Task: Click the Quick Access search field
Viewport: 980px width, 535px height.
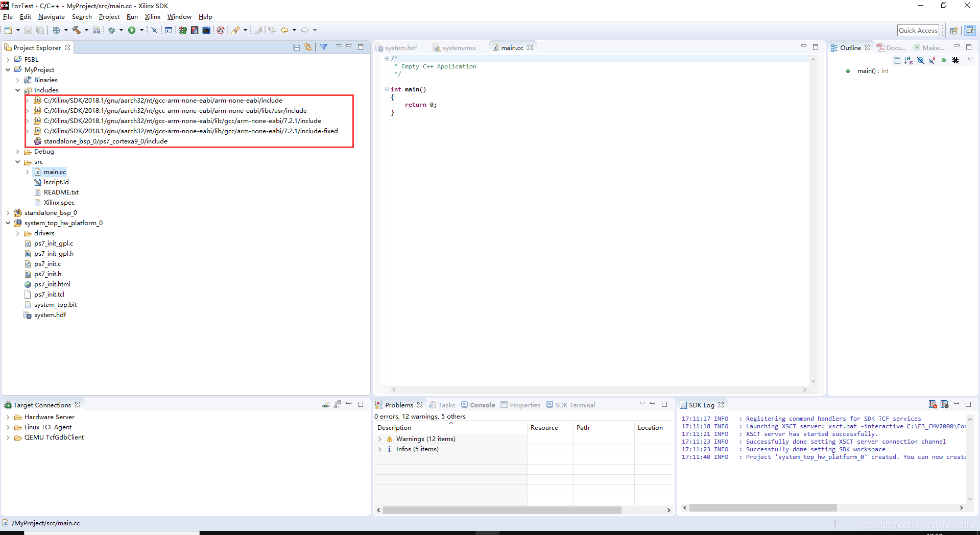Action: tap(918, 31)
